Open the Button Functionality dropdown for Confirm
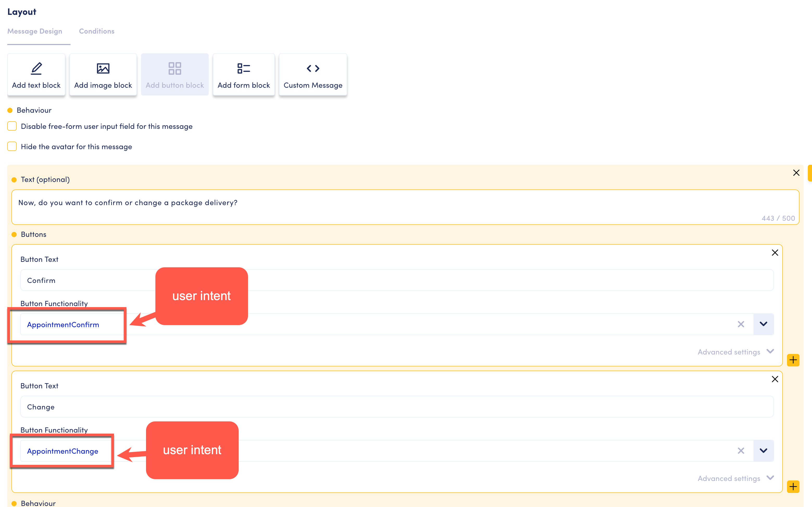The width and height of the screenshot is (812, 507). (763, 324)
